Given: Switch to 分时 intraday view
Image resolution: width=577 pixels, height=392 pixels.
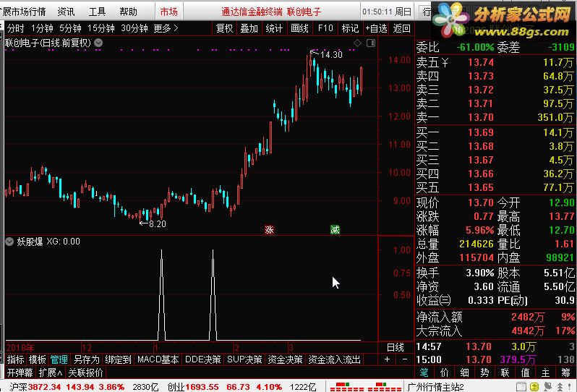Looking at the screenshot, I should coord(15,28).
